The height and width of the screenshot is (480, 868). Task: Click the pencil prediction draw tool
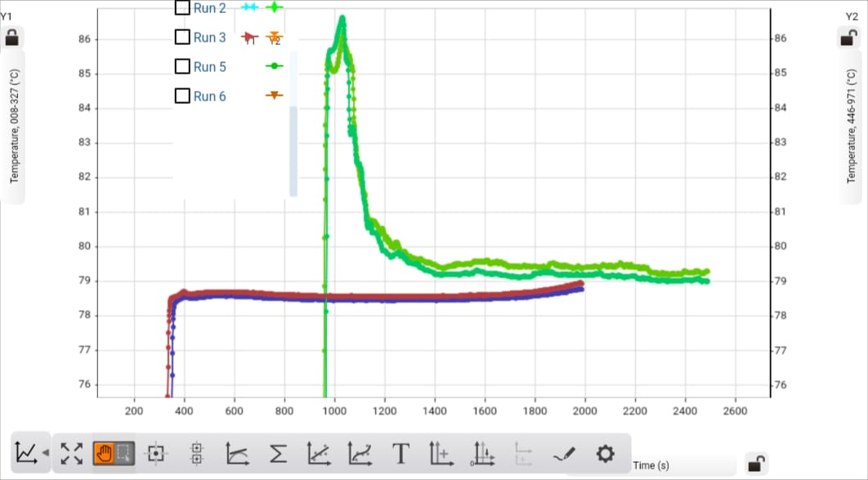(564, 452)
